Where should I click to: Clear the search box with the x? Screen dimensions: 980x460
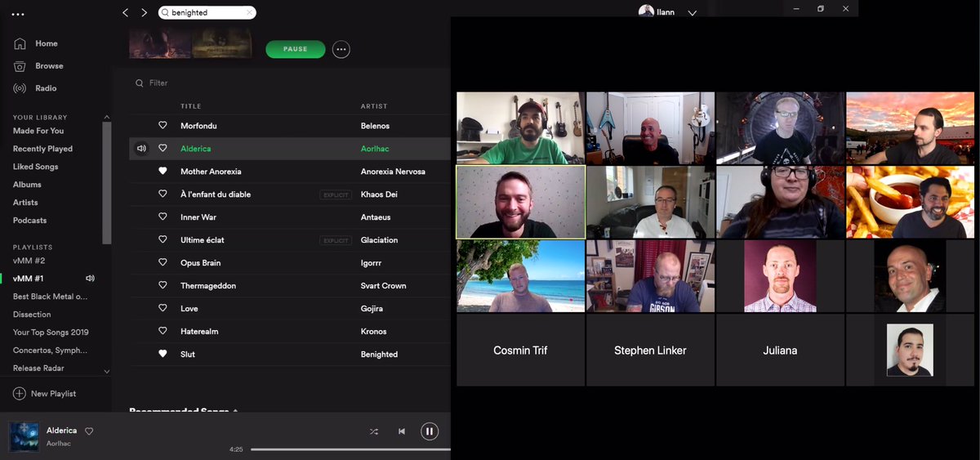coord(249,12)
